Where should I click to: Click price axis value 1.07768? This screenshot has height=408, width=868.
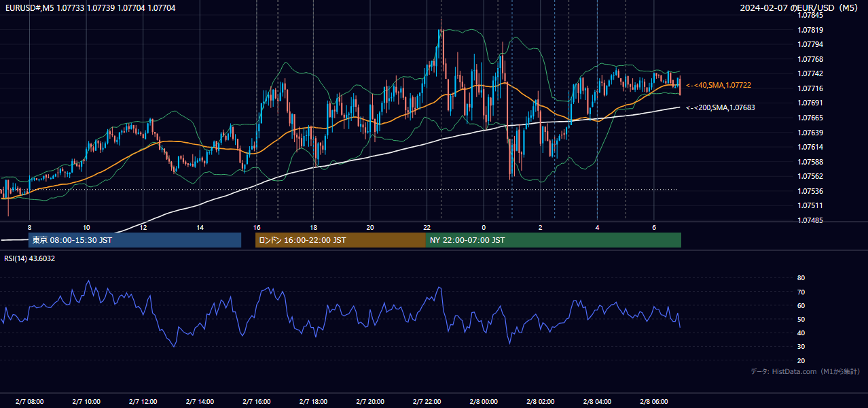810,59
